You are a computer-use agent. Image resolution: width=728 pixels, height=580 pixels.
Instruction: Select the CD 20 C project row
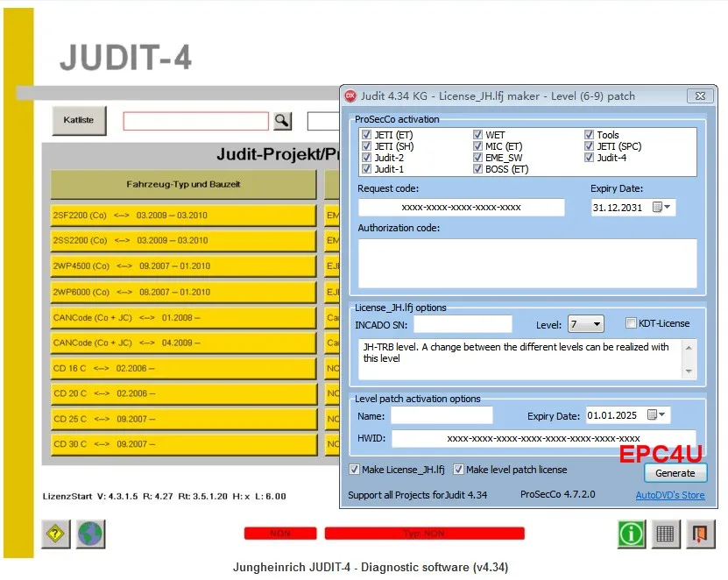tap(183, 393)
